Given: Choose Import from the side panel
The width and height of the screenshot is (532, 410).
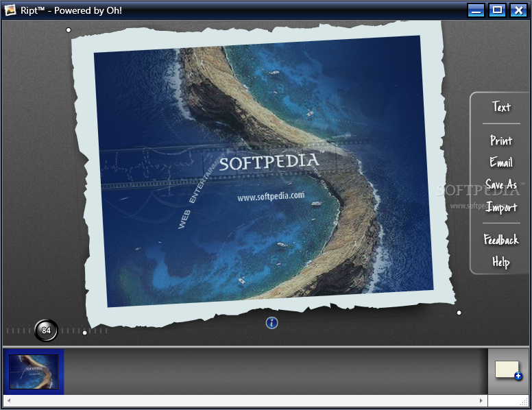Looking at the screenshot, I should (501, 206).
